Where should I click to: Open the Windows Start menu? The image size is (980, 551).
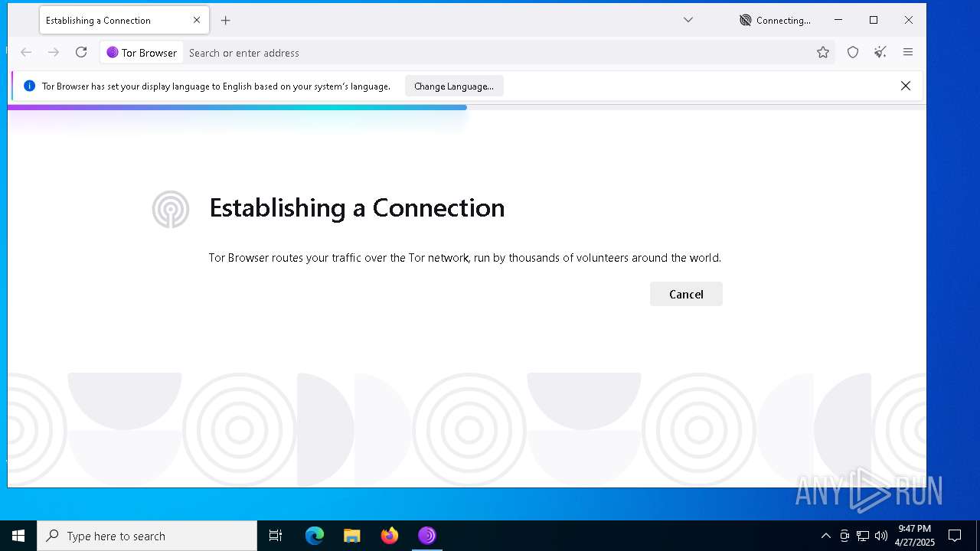pos(18,536)
